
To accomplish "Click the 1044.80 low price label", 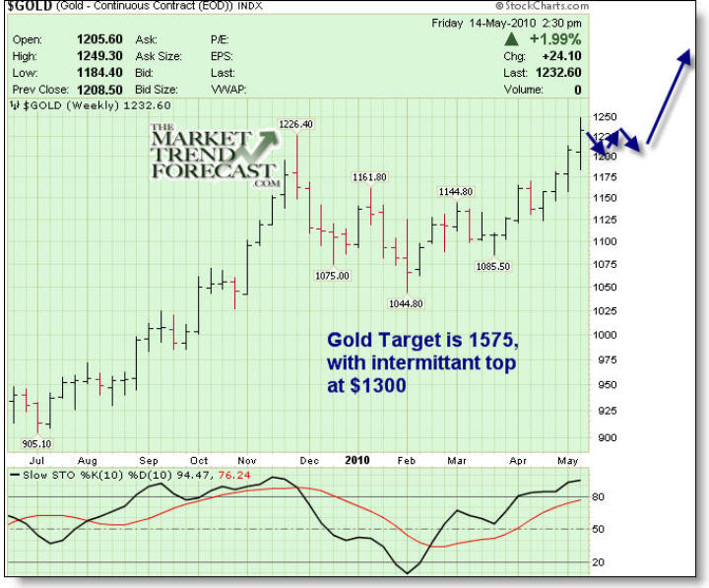I will pos(406,303).
